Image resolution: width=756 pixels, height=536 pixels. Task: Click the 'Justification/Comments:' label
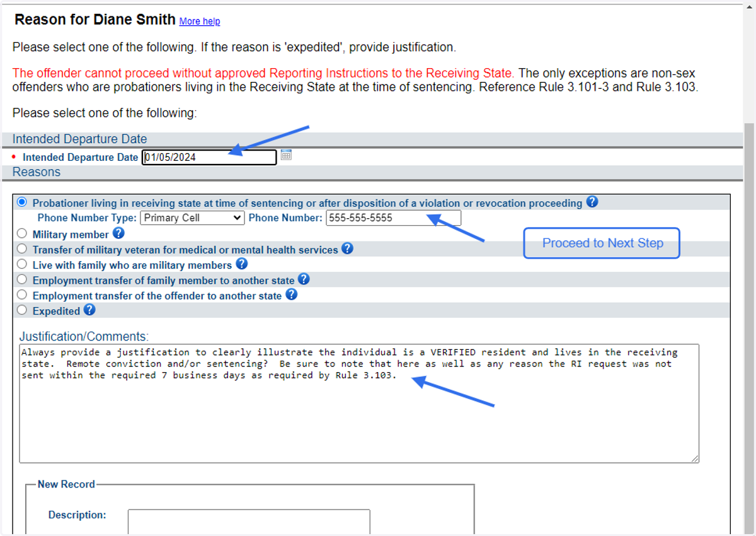84,336
